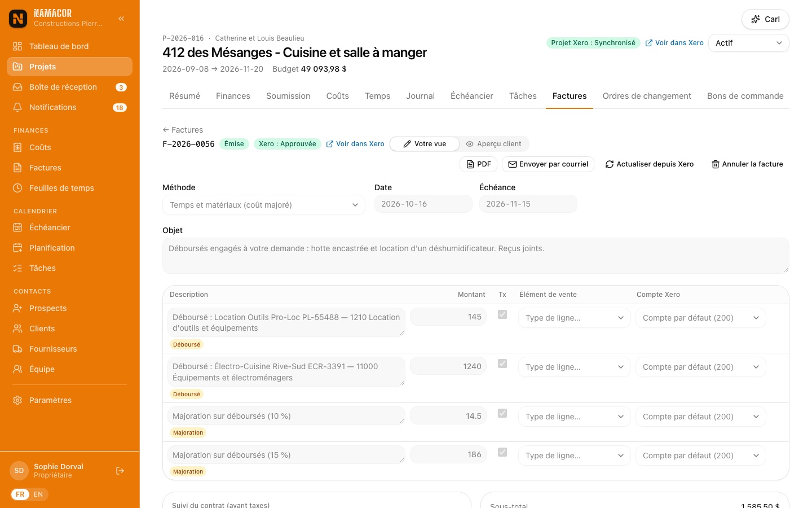Screen dimensions: 812x508
Task: Select Votre vue view toggle
Action: click(x=425, y=144)
